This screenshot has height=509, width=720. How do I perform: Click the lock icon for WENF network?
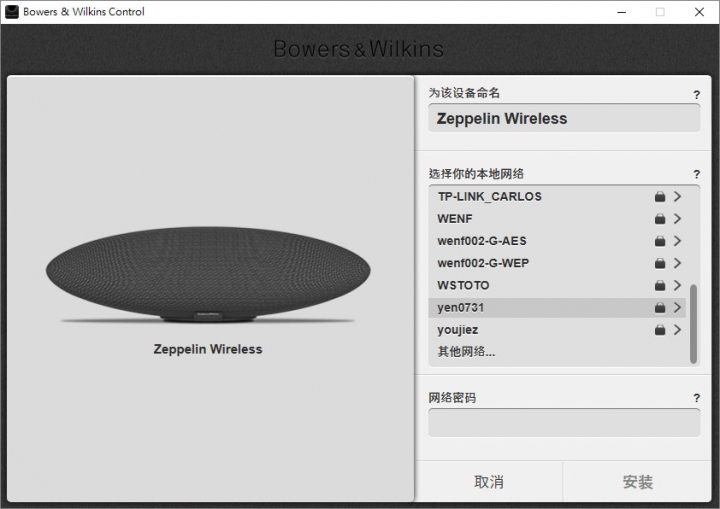pyautogui.click(x=660, y=219)
